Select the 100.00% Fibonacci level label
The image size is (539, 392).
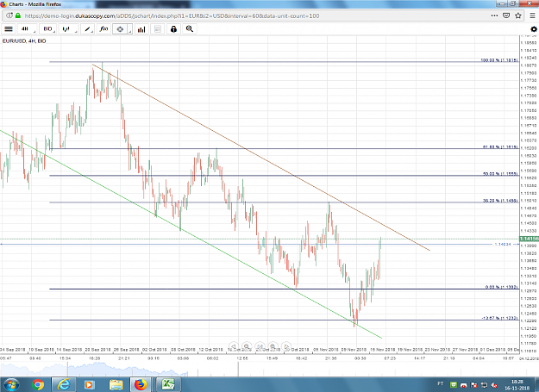[x=499, y=60]
